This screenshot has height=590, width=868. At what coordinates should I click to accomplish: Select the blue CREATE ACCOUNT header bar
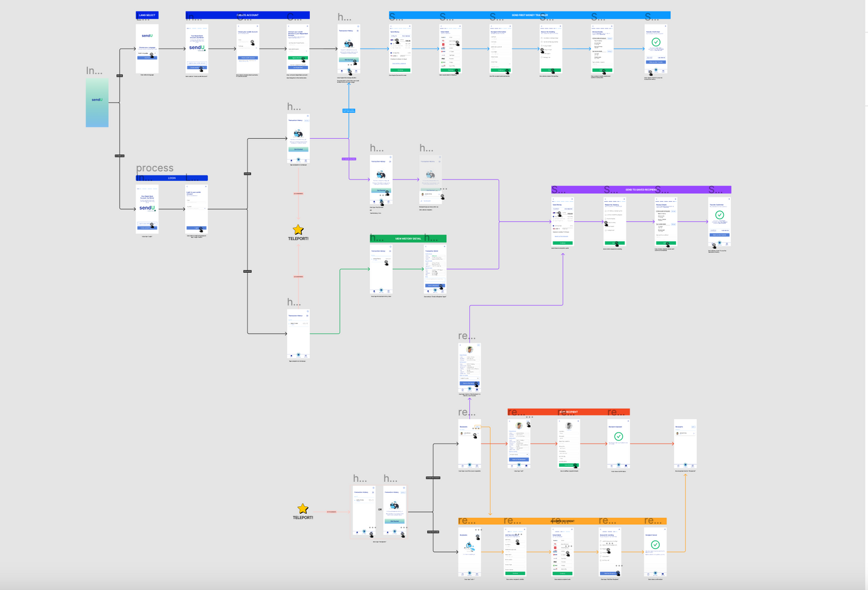coord(248,15)
